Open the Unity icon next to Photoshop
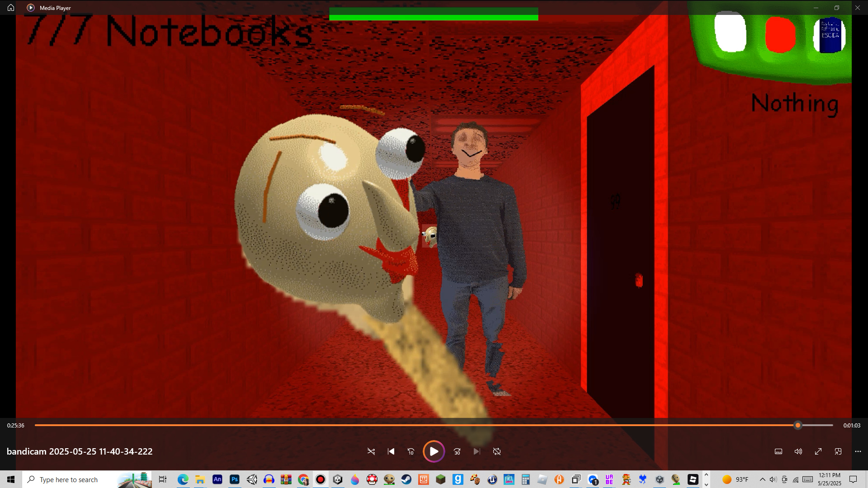Image resolution: width=868 pixels, height=488 pixels. [252, 479]
